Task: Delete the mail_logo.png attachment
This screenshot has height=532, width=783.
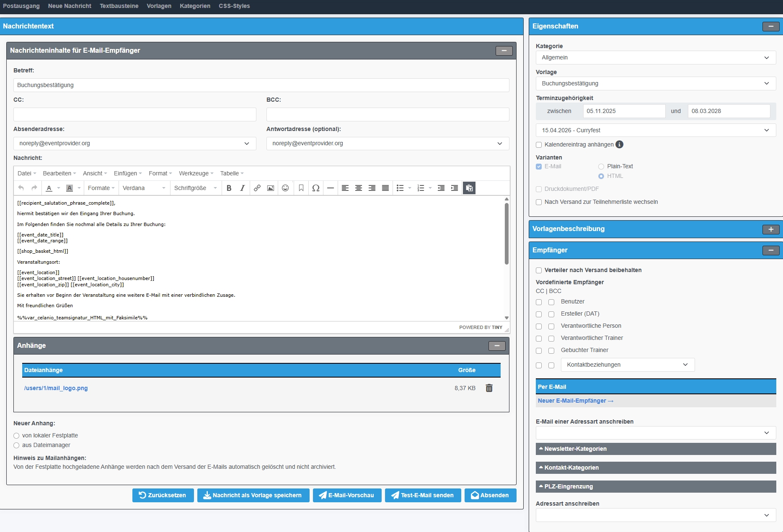Action: pyautogui.click(x=489, y=388)
